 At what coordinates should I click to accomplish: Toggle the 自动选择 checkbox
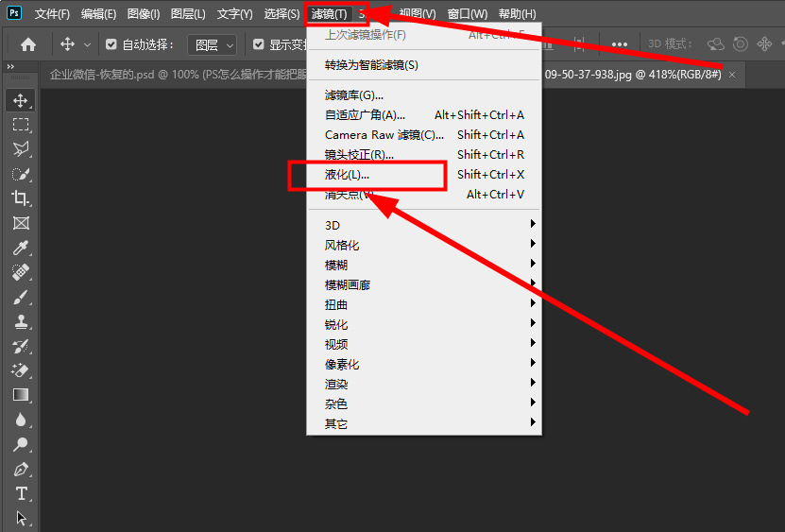(111, 44)
